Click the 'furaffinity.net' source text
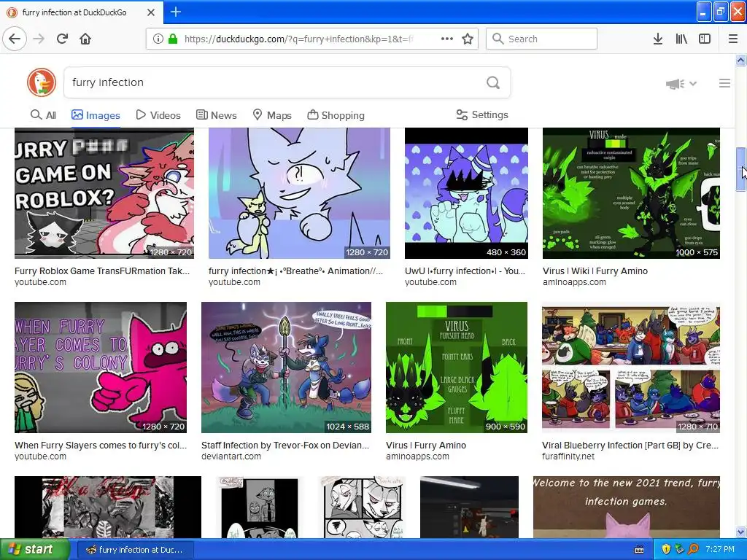The width and height of the screenshot is (747, 560). [568, 456]
